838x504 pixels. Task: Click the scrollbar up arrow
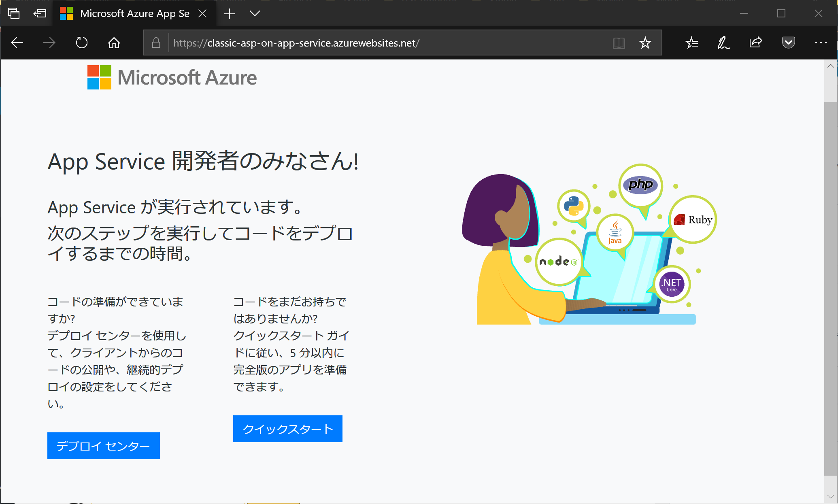click(x=831, y=66)
